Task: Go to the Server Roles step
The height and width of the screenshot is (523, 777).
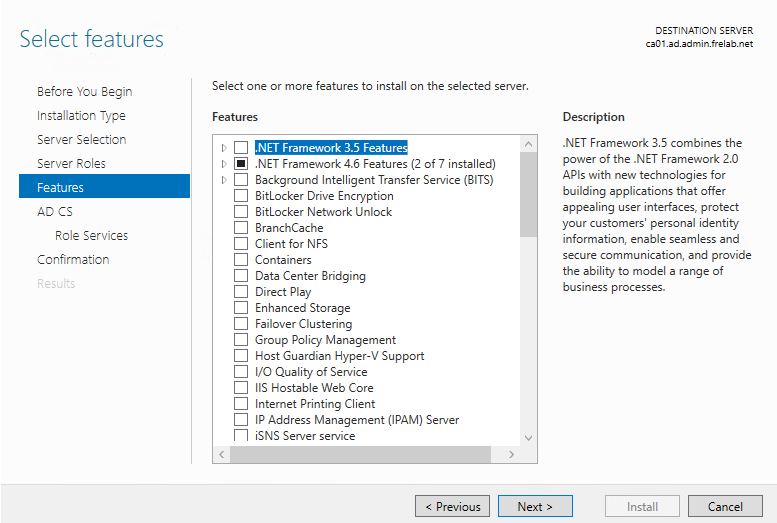Action: (x=71, y=163)
